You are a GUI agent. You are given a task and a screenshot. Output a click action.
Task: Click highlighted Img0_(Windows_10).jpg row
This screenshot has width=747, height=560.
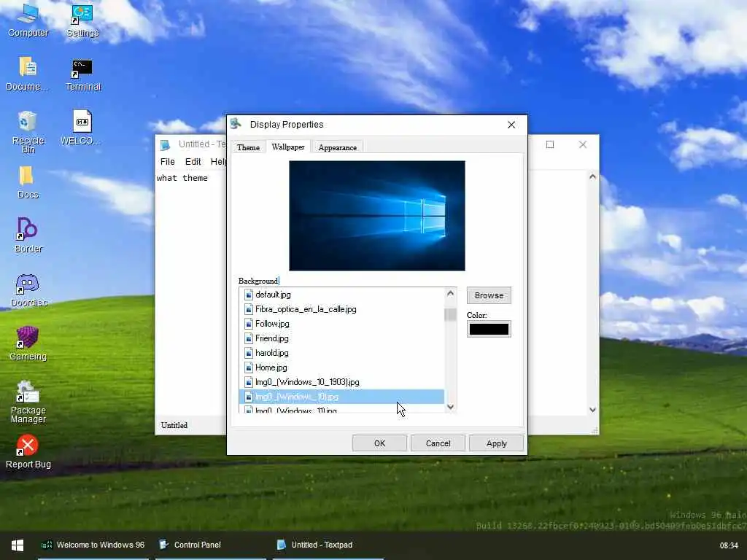click(341, 397)
